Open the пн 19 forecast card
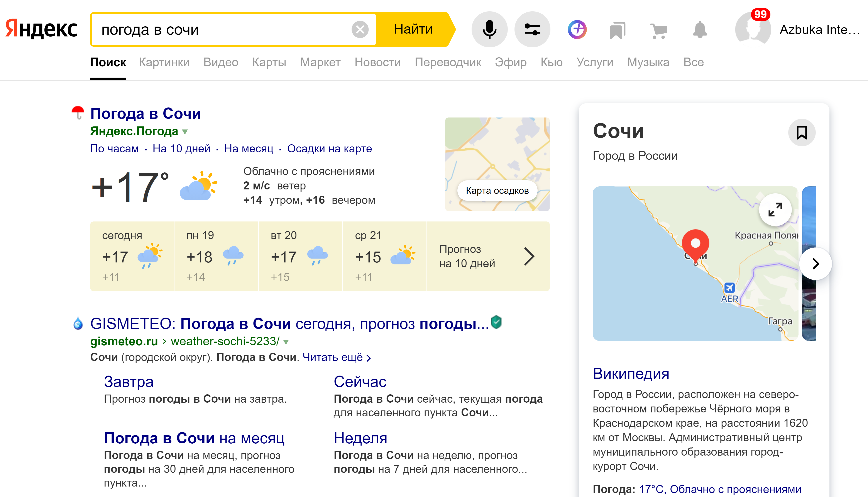Image resolution: width=868 pixels, height=497 pixels. 216,256
